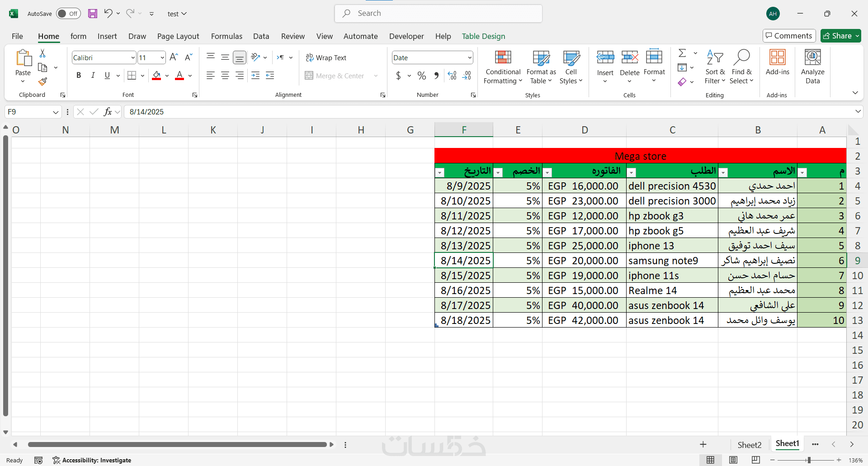Open the filter dropdown for التاريخ column
The image size is (868, 466).
[x=440, y=172]
